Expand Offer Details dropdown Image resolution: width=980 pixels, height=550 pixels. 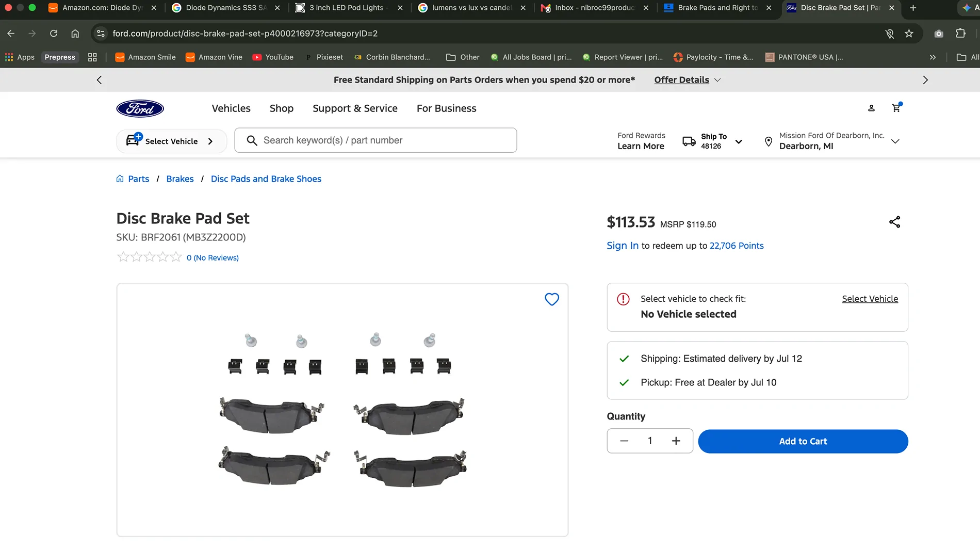tap(687, 80)
